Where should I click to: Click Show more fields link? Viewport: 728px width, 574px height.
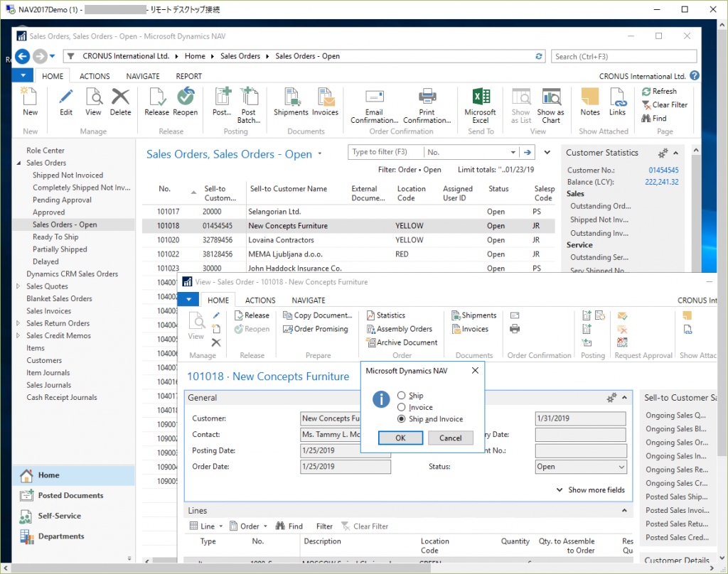591,490
